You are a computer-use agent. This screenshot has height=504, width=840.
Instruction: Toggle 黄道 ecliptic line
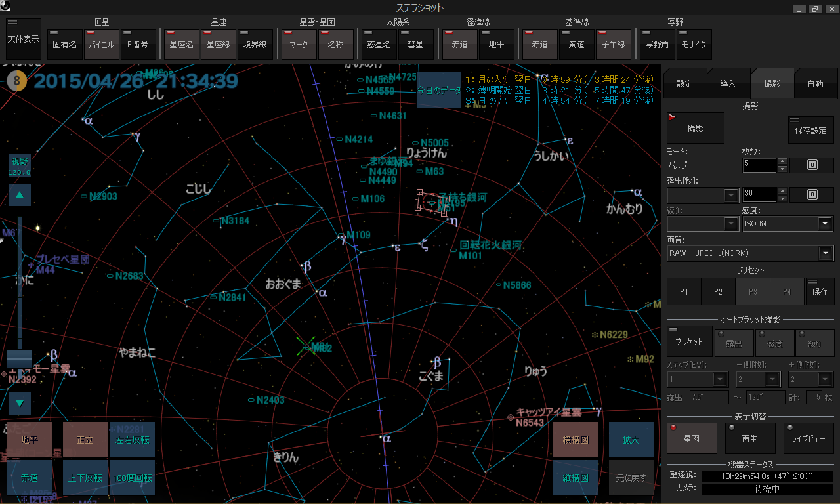click(577, 44)
